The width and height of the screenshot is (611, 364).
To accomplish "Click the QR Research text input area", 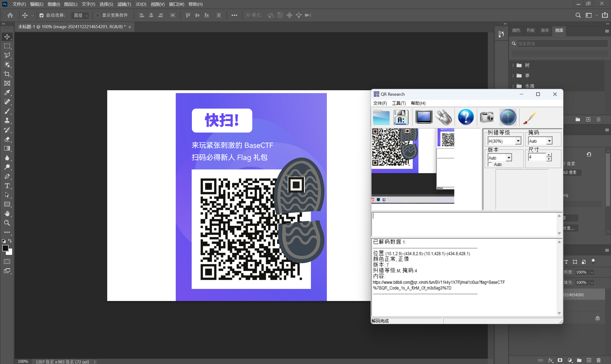I will coord(464,224).
